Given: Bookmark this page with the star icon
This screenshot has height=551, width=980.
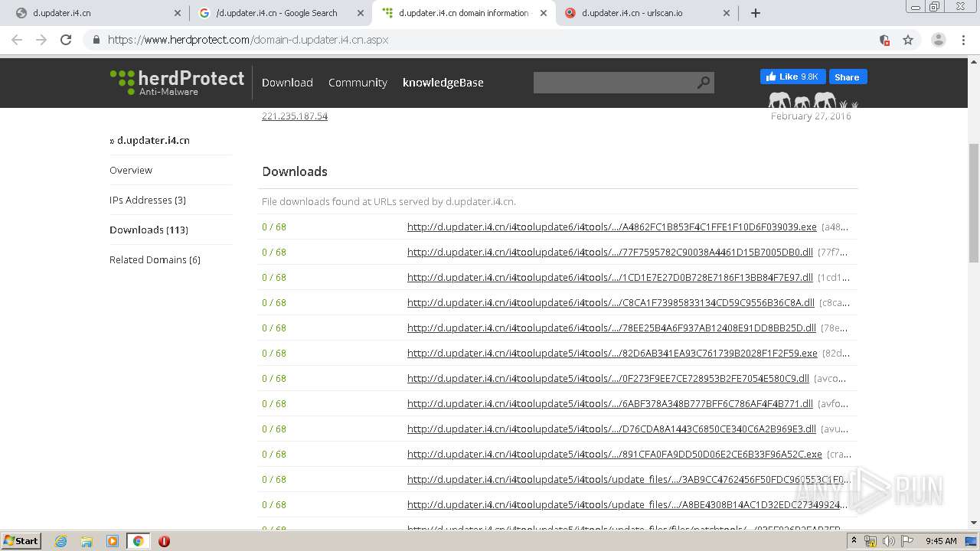Looking at the screenshot, I should [908, 40].
